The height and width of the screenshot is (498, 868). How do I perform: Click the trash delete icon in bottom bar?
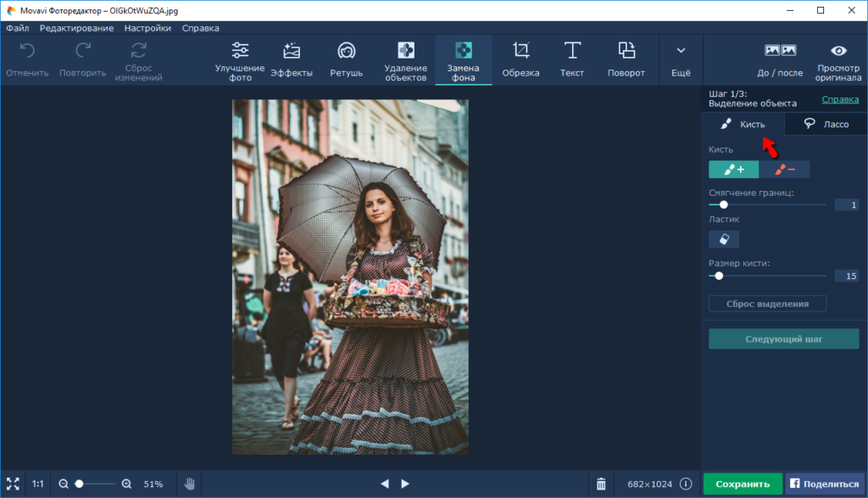click(x=601, y=484)
